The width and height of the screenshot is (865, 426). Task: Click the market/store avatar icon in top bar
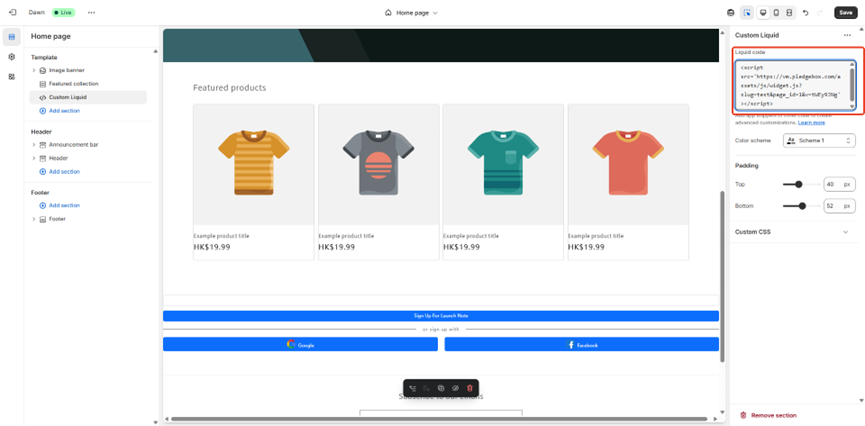pyautogui.click(x=731, y=13)
